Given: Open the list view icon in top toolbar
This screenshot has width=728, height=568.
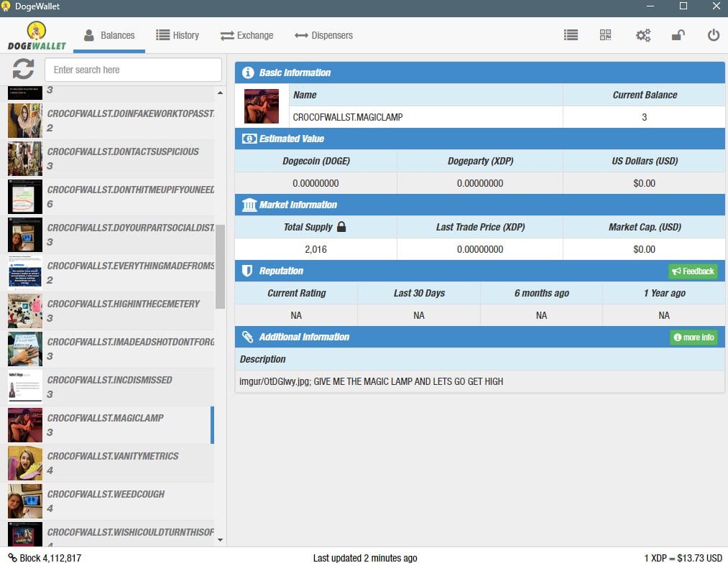Looking at the screenshot, I should 571,34.
